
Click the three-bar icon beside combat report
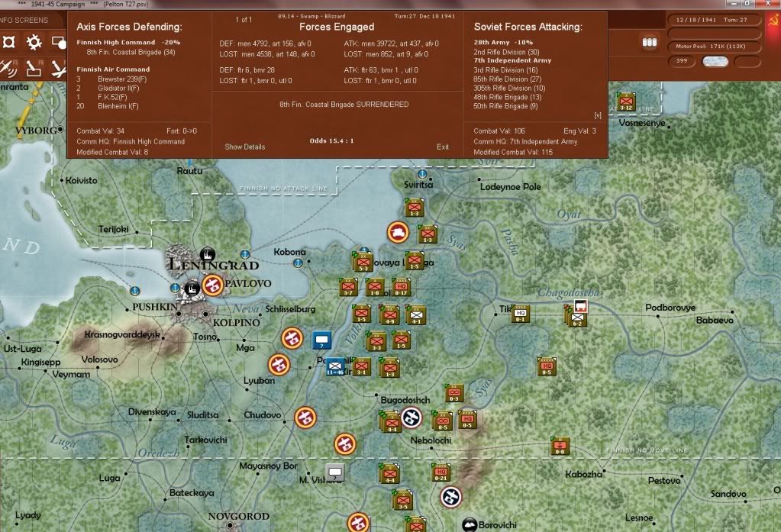(x=650, y=41)
